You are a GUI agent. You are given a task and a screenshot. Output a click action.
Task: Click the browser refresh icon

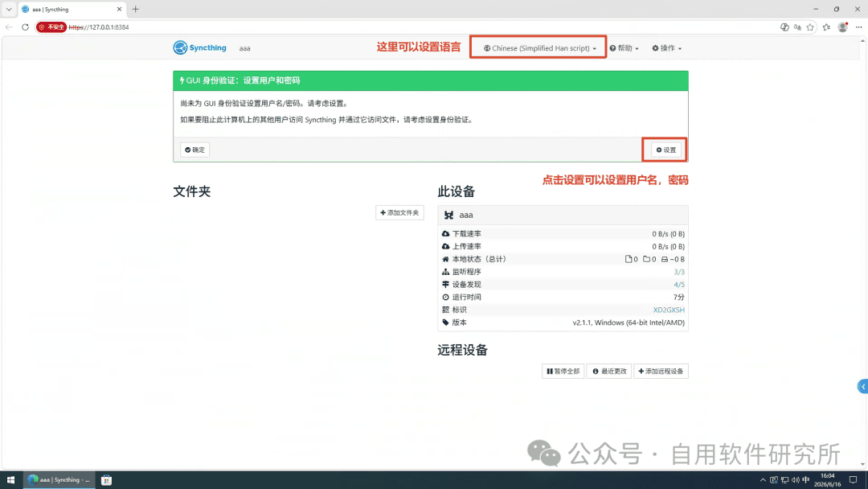tap(25, 27)
